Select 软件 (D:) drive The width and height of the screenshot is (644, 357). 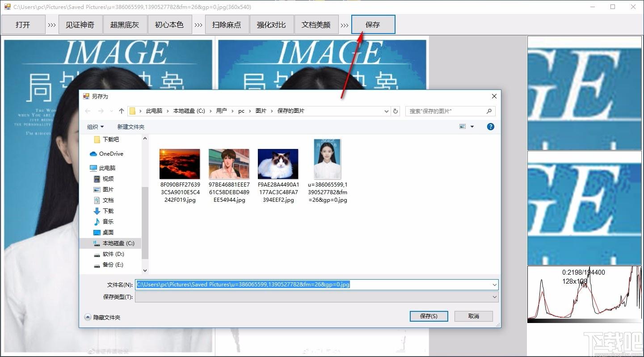109,254
